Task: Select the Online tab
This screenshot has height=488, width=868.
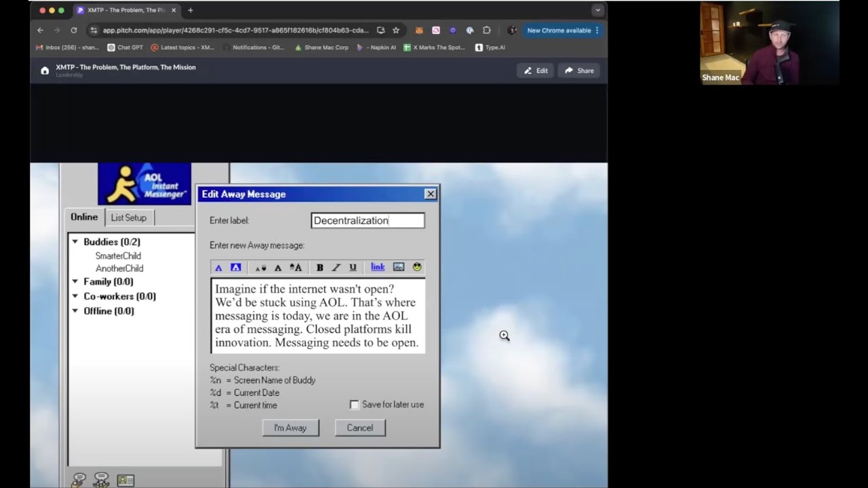Action: pyautogui.click(x=84, y=217)
